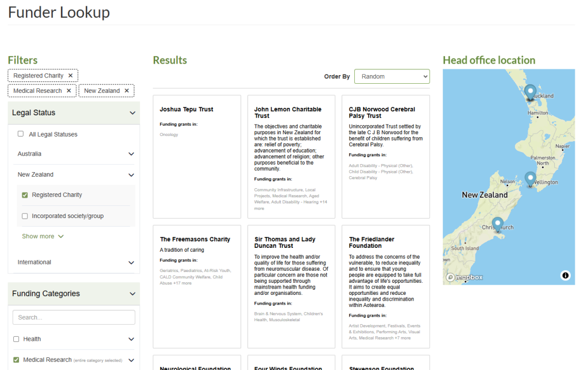588x370 pixels.
Task: Open the Order By dropdown
Action: click(x=392, y=76)
